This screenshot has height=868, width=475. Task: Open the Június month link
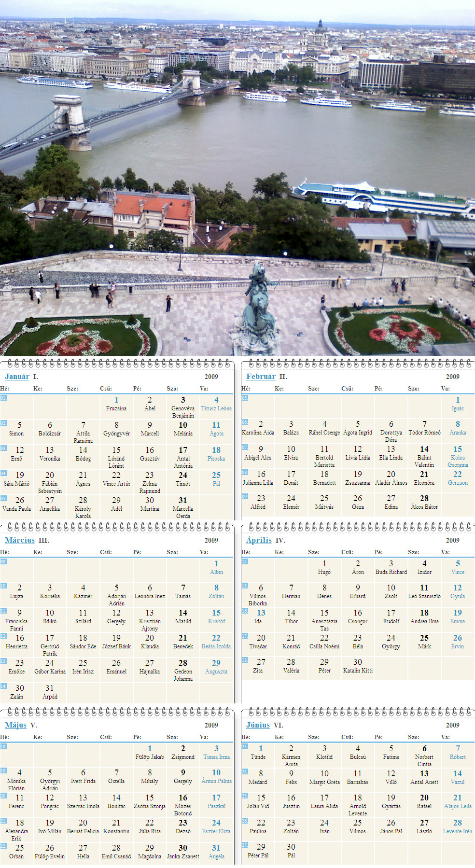258,725
